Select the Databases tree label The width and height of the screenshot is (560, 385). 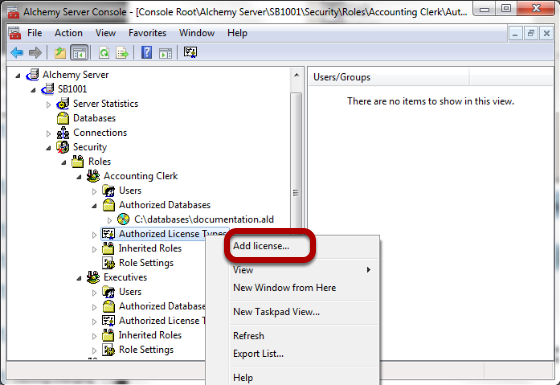point(94,118)
